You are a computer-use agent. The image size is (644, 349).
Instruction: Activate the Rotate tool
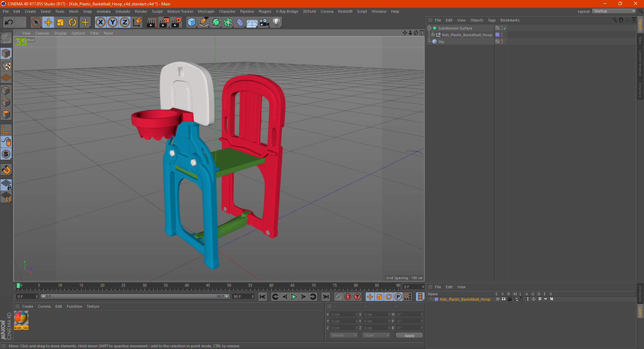72,22
